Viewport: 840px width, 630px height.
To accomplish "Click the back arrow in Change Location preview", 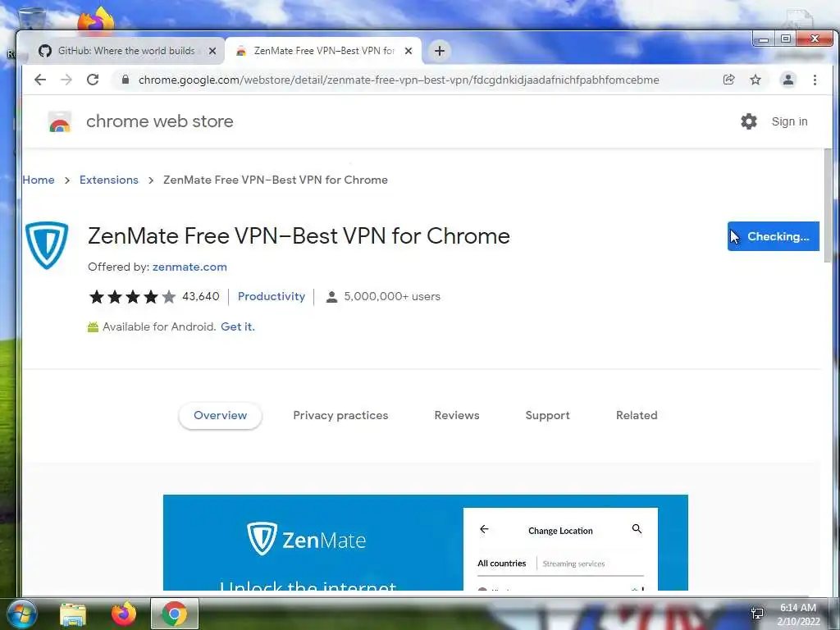I will point(484,529).
